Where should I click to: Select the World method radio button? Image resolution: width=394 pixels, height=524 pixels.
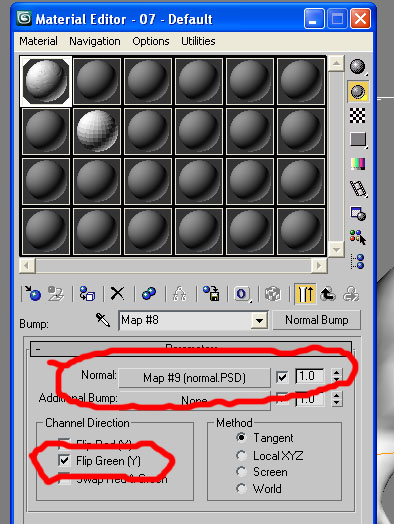point(241,488)
